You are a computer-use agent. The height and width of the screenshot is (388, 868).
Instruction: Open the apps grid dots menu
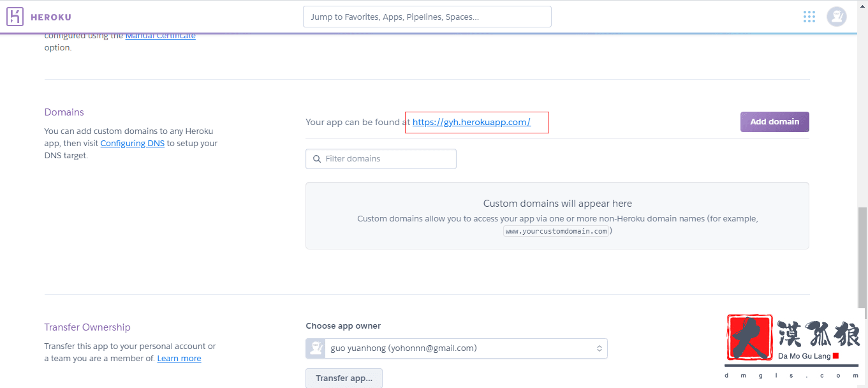click(809, 17)
